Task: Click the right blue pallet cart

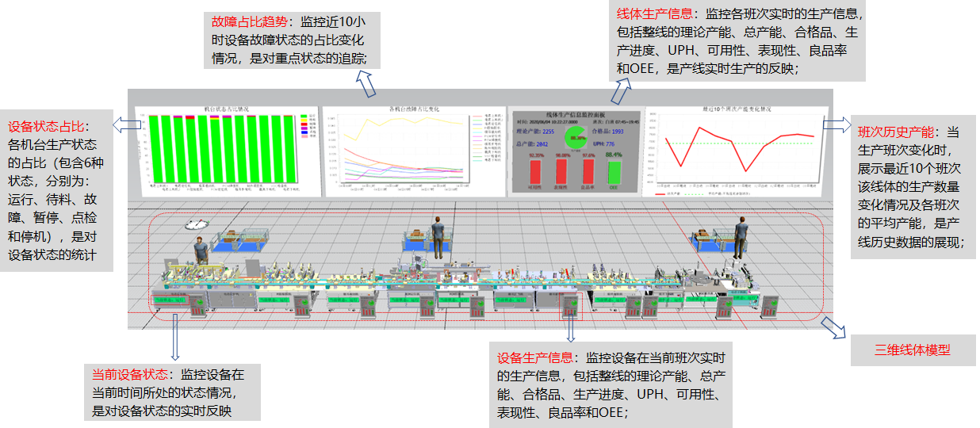Action: coord(710,239)
